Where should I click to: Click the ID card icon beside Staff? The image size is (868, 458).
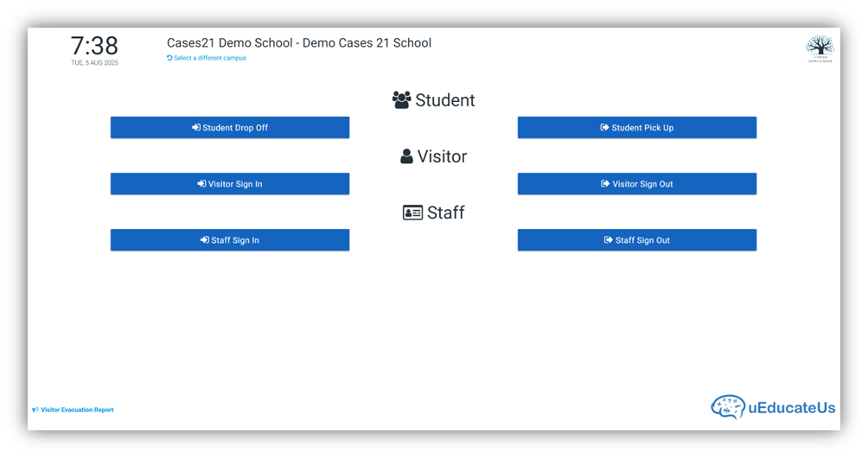tap(412, 213)
